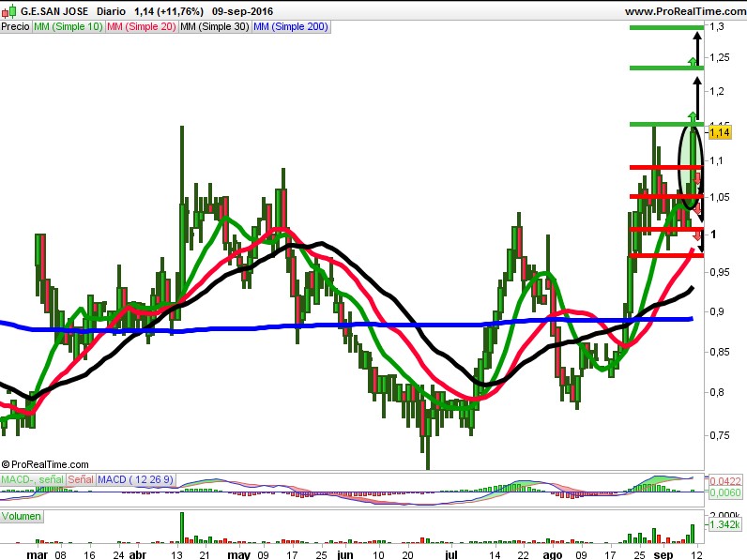Select the MM (Simple 20) indicator label
Image resolution: width=747 pixels, height=560 pixels.
[142, 26]
